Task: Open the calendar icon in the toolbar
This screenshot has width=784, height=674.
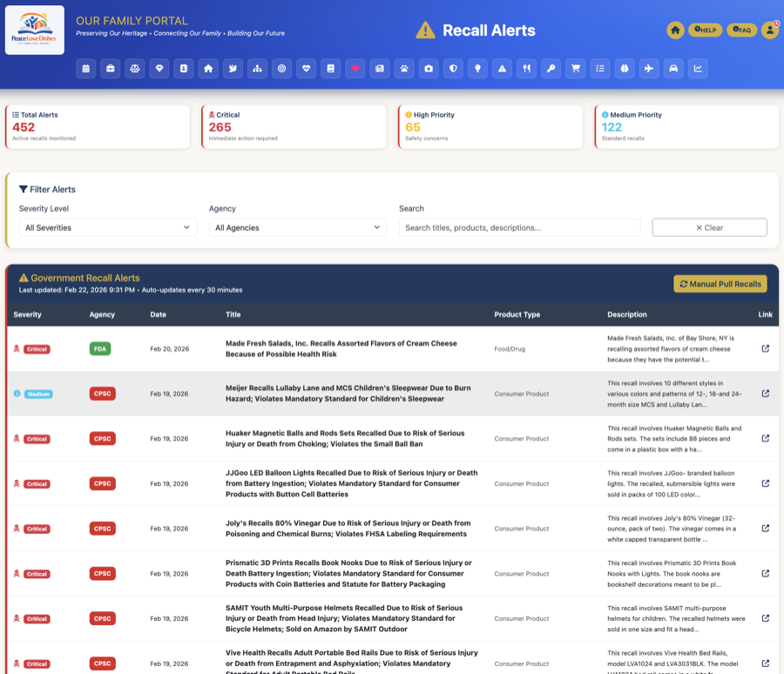Action: pos(86,69)
